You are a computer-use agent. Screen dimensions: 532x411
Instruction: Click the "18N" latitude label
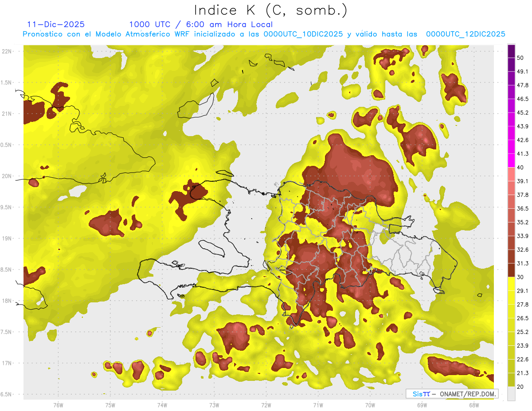[8, 301]
